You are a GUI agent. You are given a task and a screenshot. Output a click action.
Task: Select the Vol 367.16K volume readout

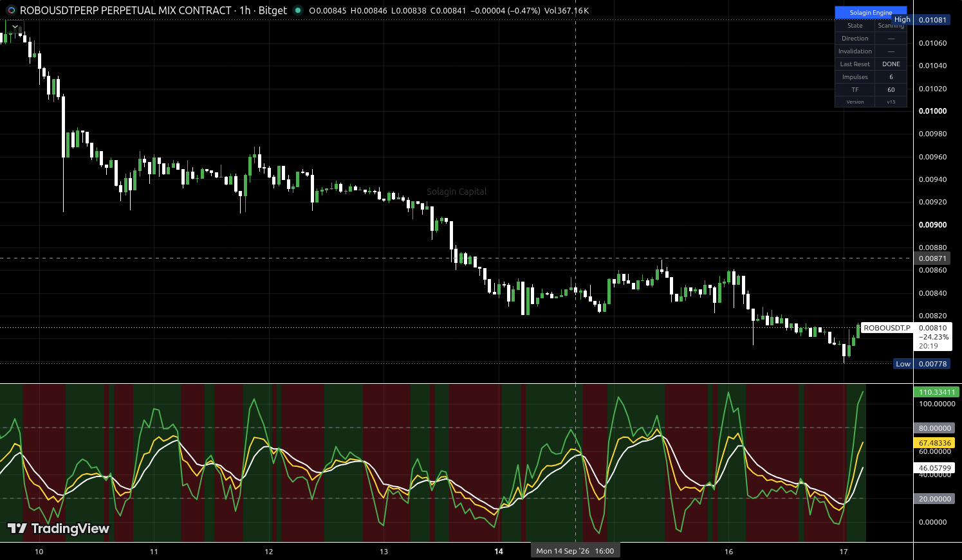click(x=567, y=10)
